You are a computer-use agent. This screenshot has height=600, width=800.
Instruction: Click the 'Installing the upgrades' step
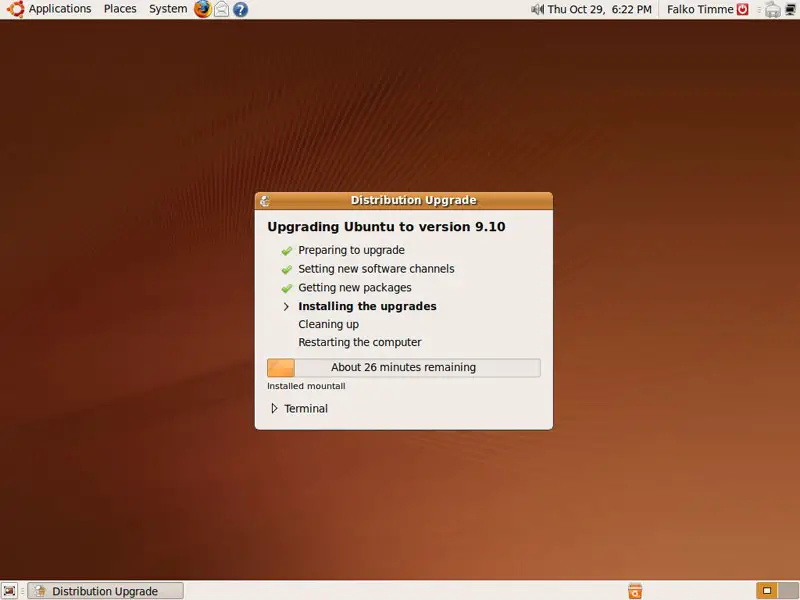click(367, 306)
